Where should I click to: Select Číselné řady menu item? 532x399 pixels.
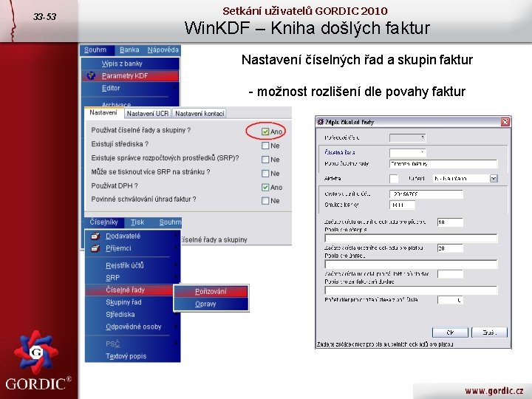point(129,290)
